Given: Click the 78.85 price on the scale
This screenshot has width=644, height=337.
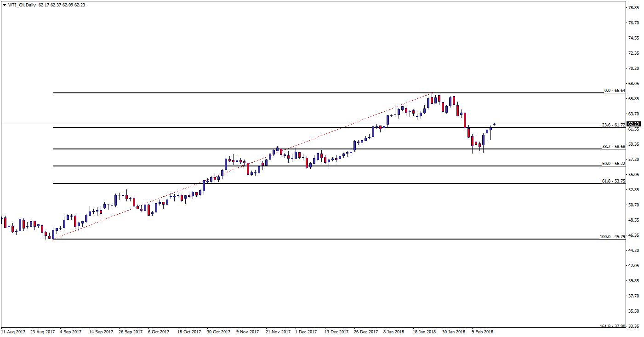Looking at the screenshot, I should coord(634,8).
